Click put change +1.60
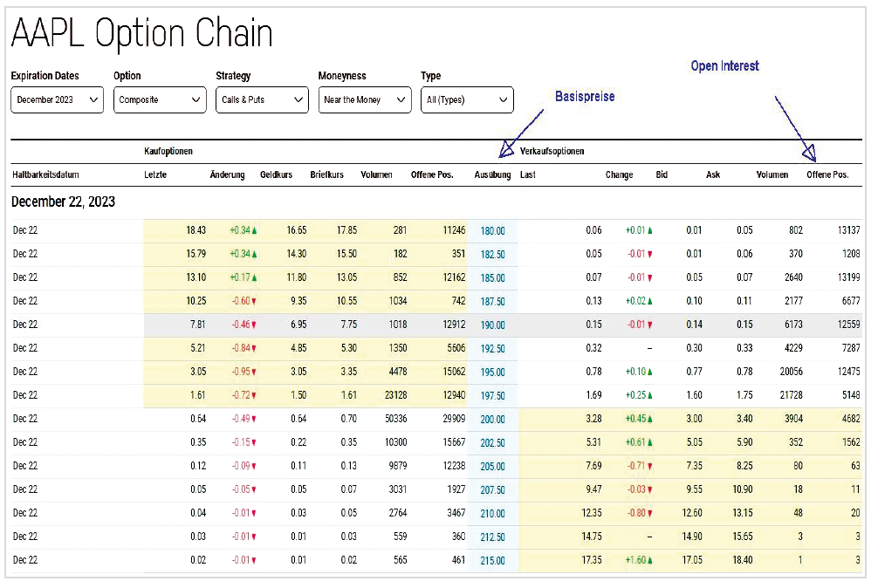 [x=639, y=559]
